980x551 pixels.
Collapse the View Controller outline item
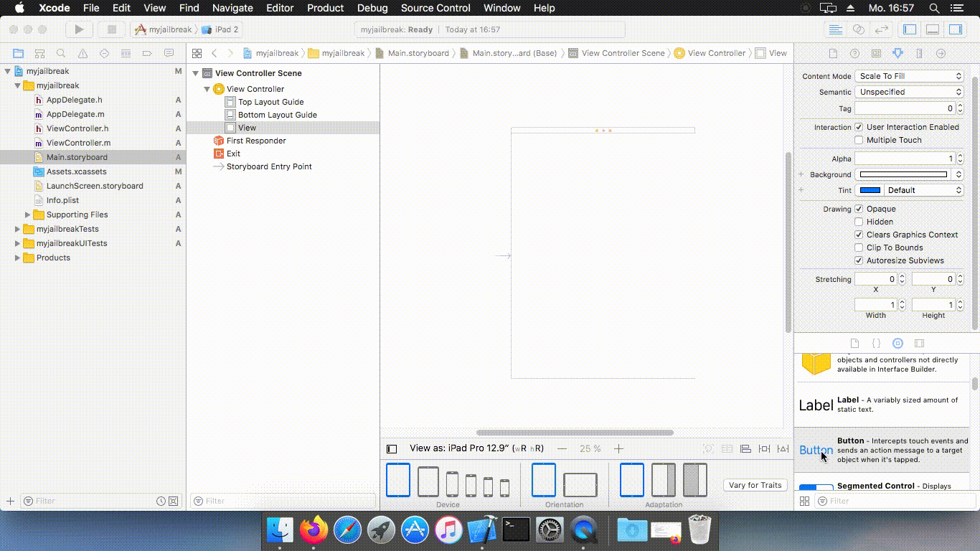[207, 89]
